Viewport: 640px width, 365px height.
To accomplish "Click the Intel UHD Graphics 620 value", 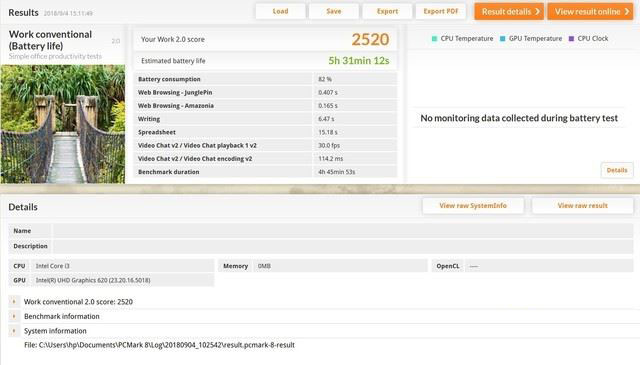I will pyautogui.click(x=93, y=280).
